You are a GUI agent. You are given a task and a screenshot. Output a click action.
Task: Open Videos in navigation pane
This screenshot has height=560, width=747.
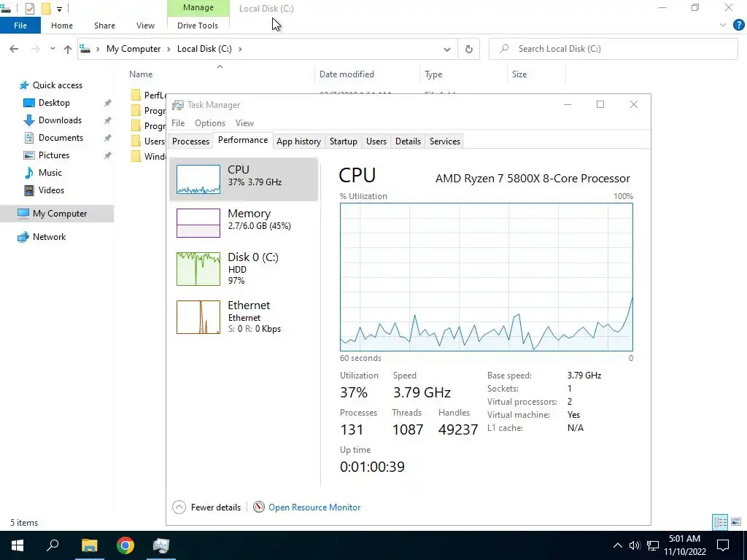pos(52,190)
